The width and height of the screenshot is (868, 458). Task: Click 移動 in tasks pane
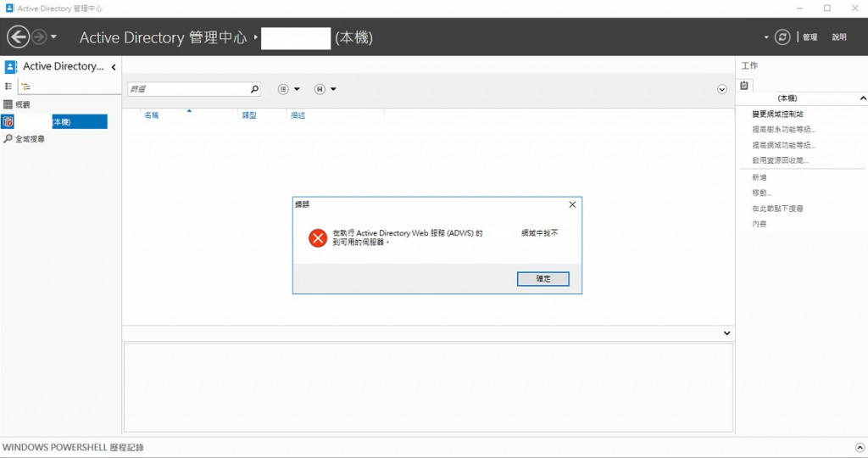coord(762,193)
